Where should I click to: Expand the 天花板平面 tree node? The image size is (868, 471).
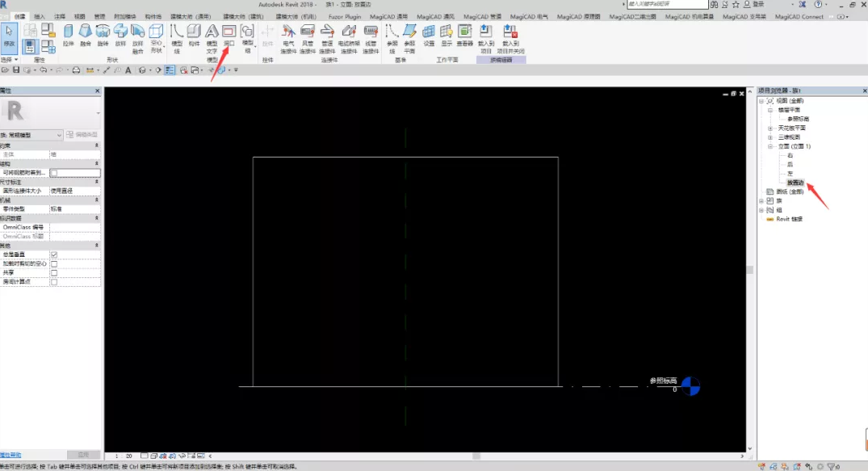770,128
